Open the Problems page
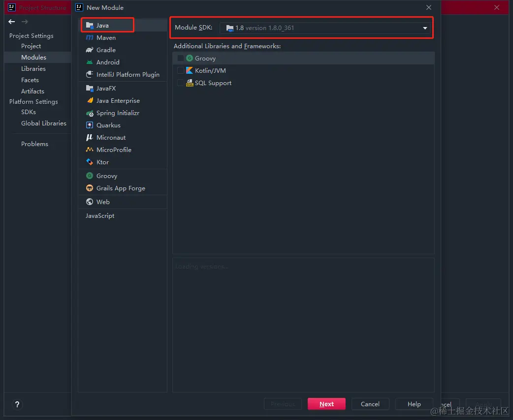The image size is (513, 420). click(x=34, y=144)
